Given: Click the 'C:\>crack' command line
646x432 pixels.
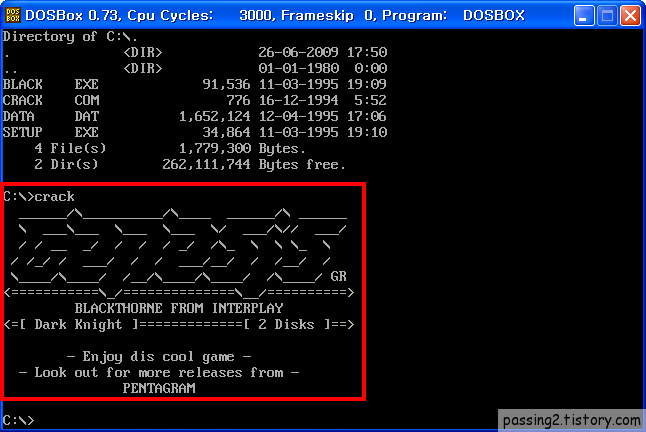Looking at the screenshot, I should 39,196.
